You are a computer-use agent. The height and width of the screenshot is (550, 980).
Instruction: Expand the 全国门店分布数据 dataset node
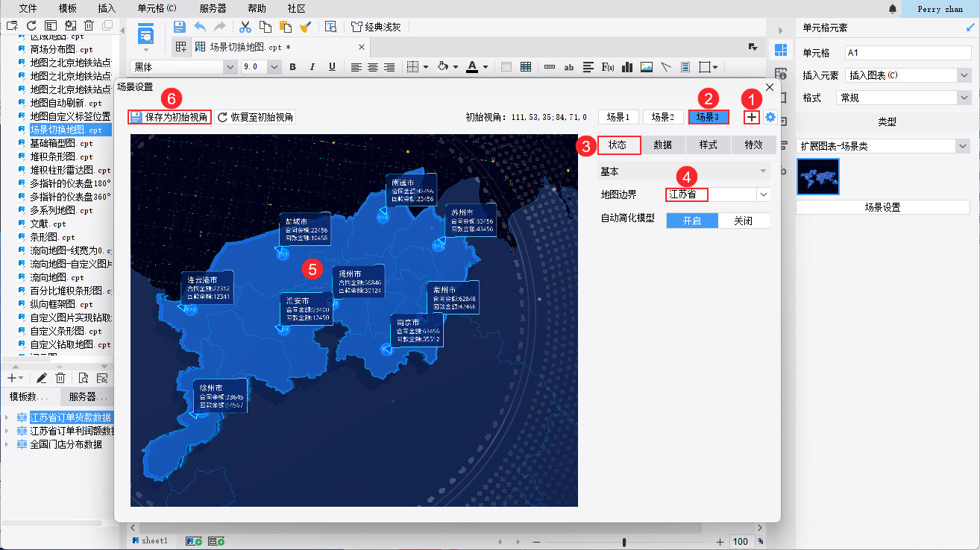point(7,444)
